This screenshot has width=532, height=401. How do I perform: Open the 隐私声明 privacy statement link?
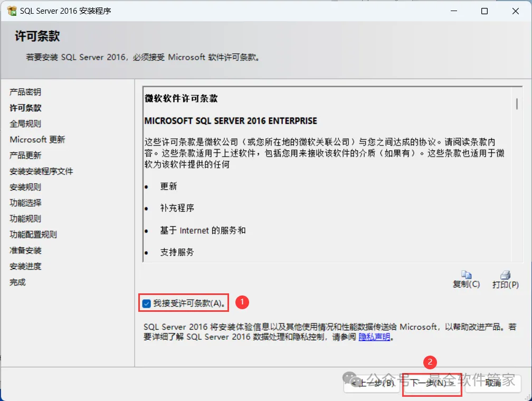[x=374, y=337]
